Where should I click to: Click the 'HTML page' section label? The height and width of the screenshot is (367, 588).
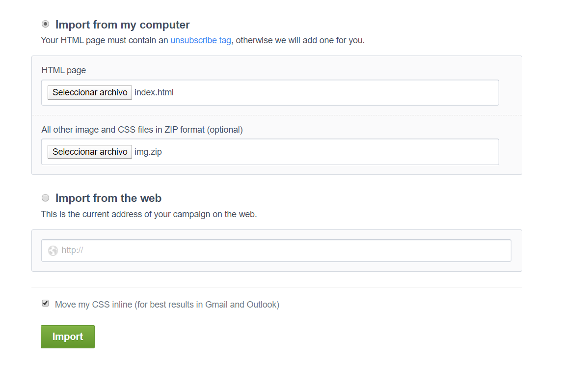pyautogui.click(x=63, y=70)
